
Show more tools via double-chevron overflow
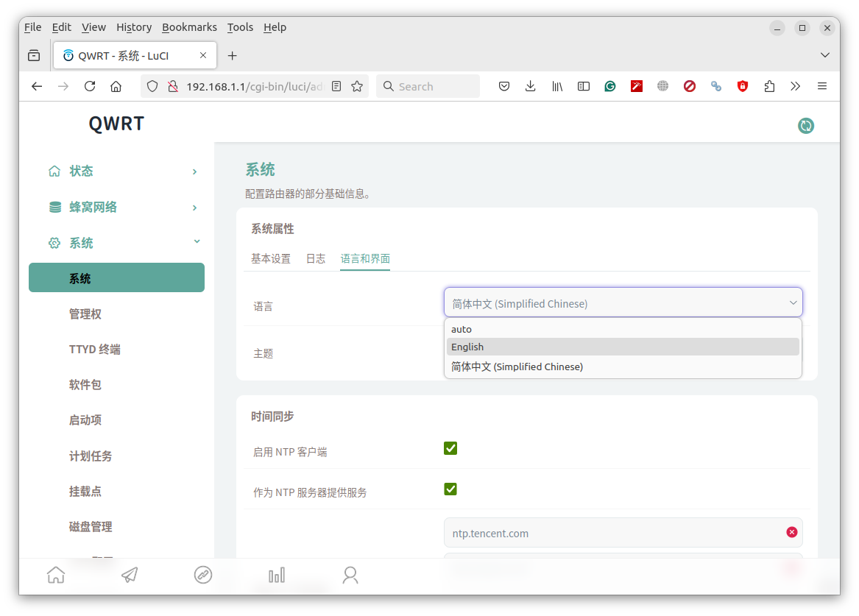click(x=796, y=87)
